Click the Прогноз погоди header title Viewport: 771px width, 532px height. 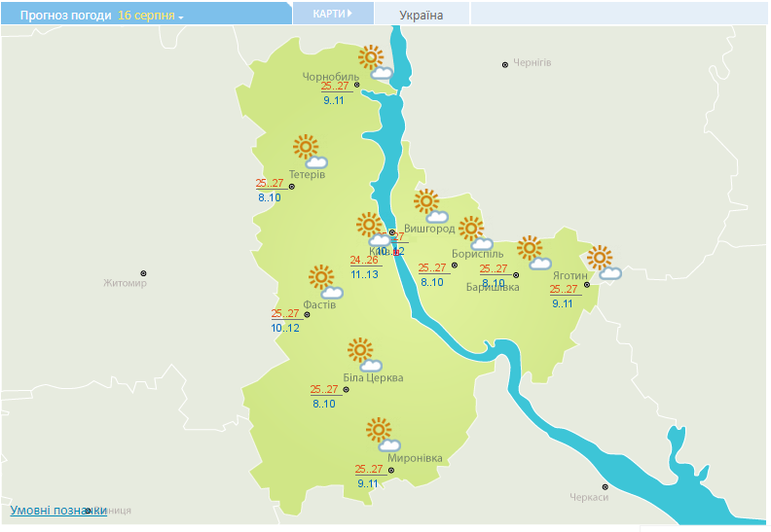click(x=65, y=16)
